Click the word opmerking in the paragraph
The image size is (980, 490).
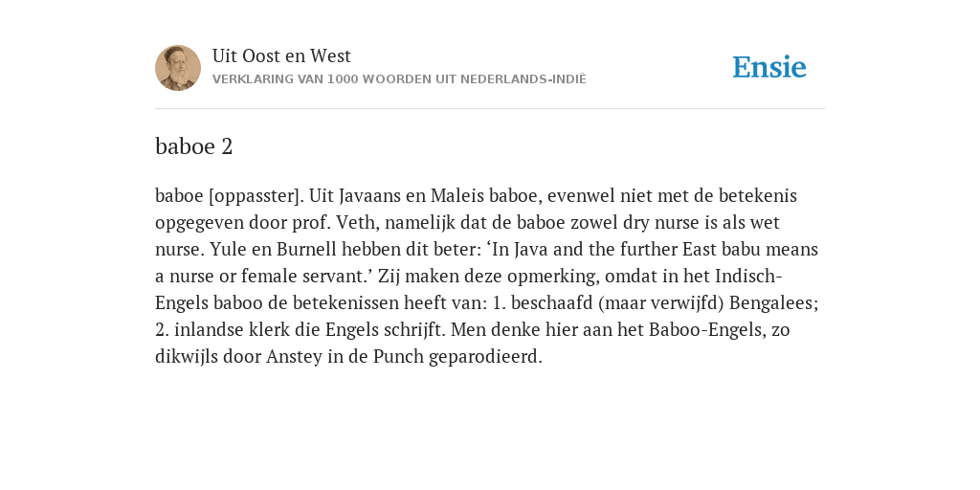551,277
